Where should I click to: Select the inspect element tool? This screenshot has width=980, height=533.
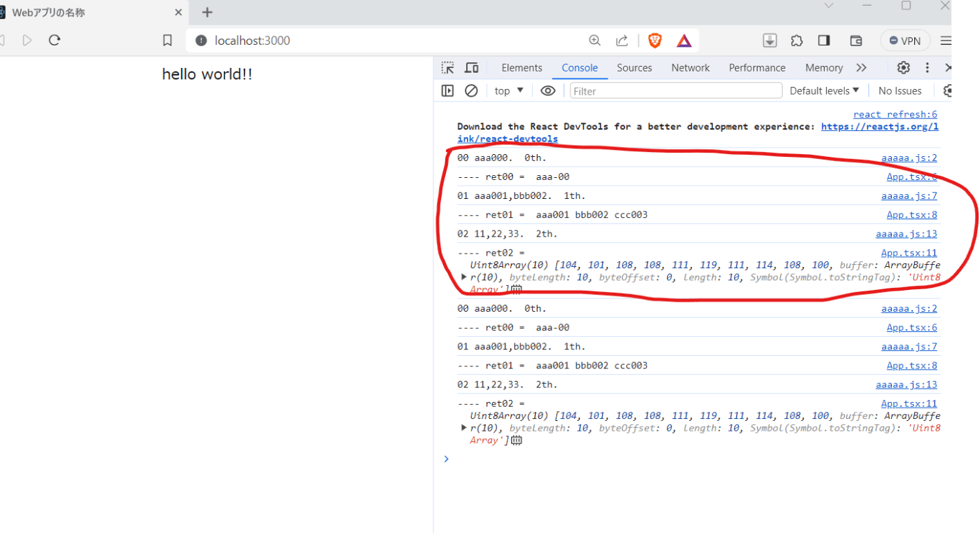(x=447, y=67)
